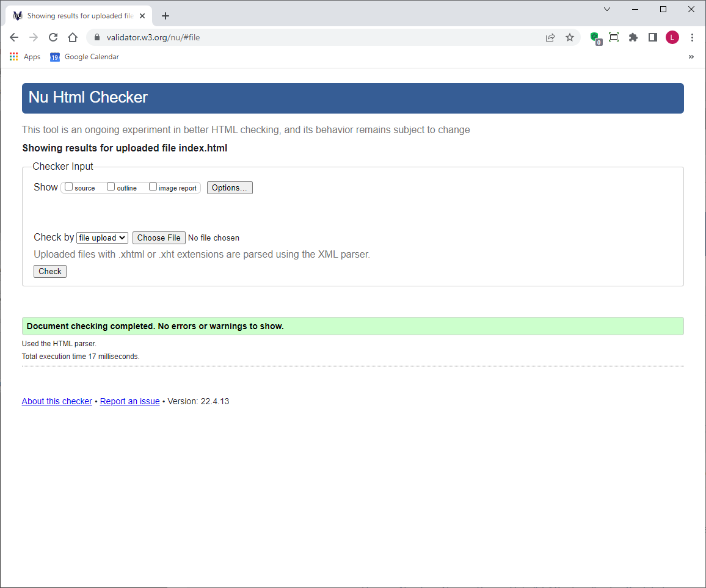Check the outline option
Image resolution: width=706 pixels, height=588 pixels.
click(111, 186)
